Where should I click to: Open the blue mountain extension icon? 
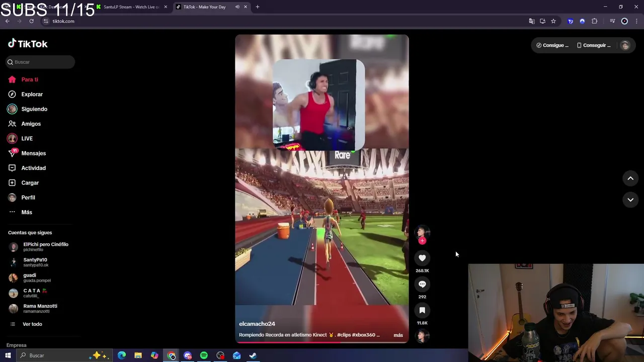tap(582, 21)
